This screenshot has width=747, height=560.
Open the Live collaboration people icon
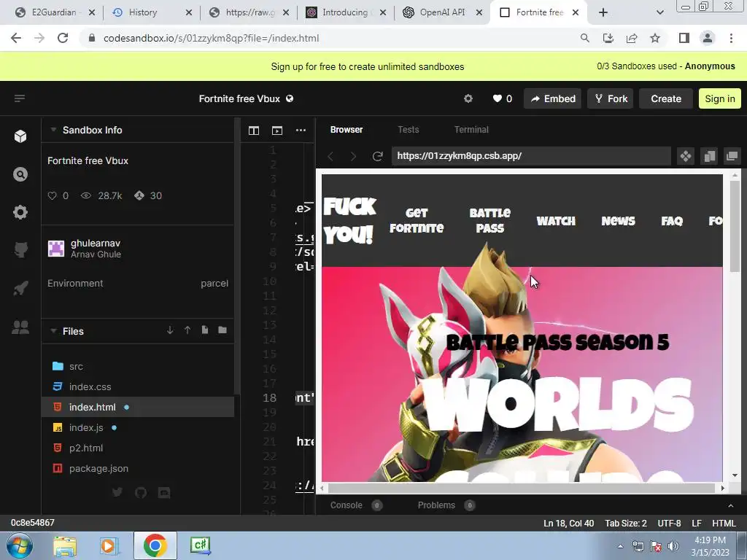point(20,327)
